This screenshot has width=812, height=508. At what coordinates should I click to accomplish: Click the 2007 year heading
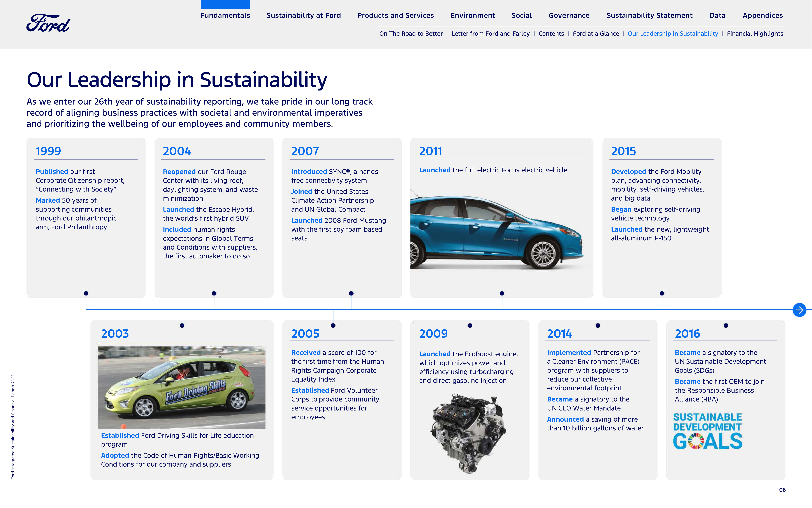305,151
